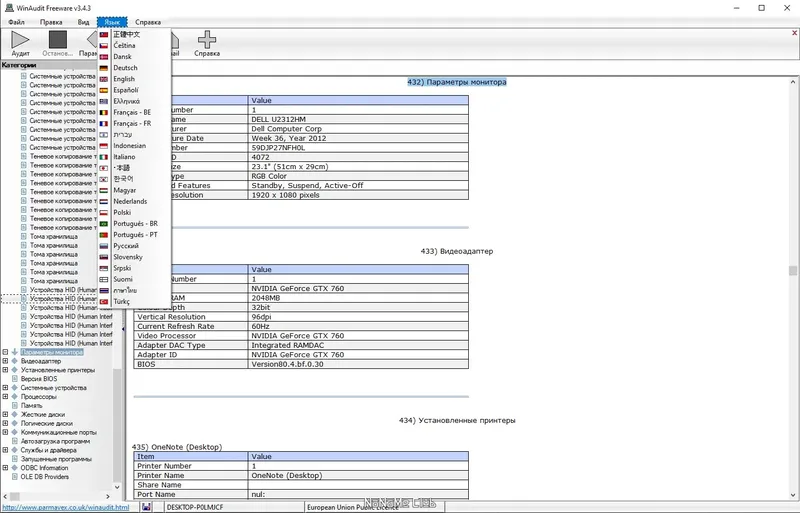Click the diamond icon next to Видеоадаптер
The width and height of the screenshot is (800, 513).
coord(15,361)
